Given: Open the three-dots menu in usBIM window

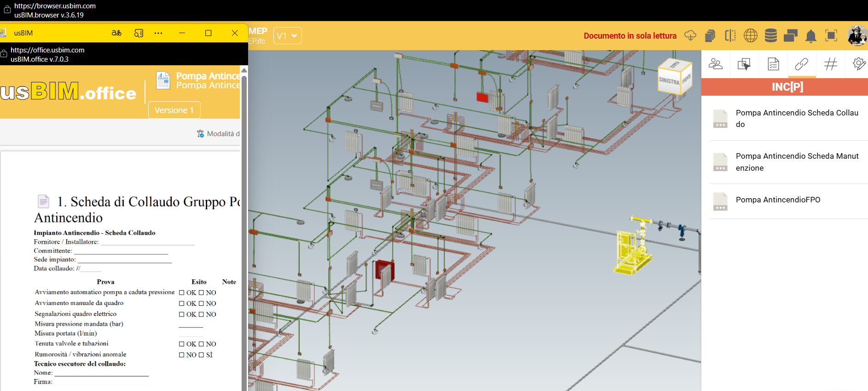Looking at the screenshot, I should (x=158, y=33).
